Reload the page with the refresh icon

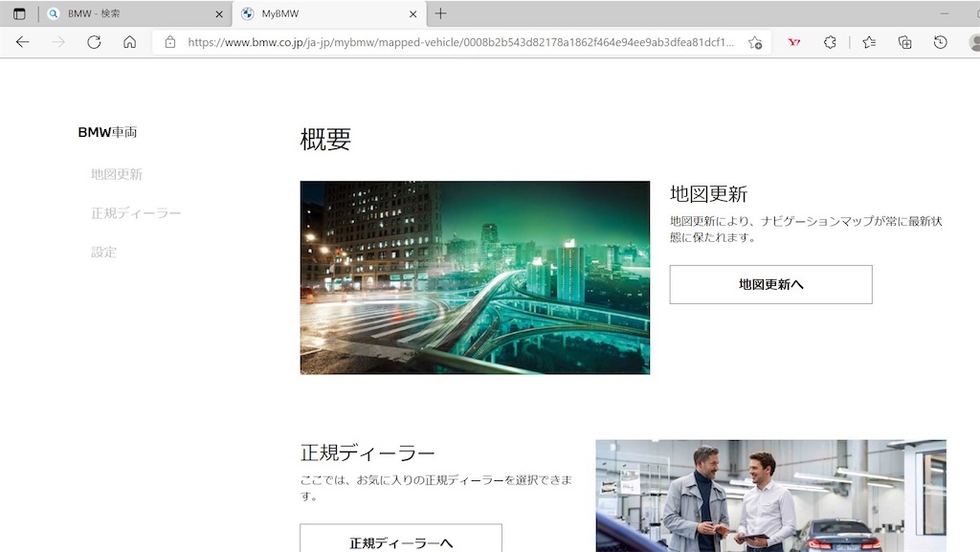point(94,42)
